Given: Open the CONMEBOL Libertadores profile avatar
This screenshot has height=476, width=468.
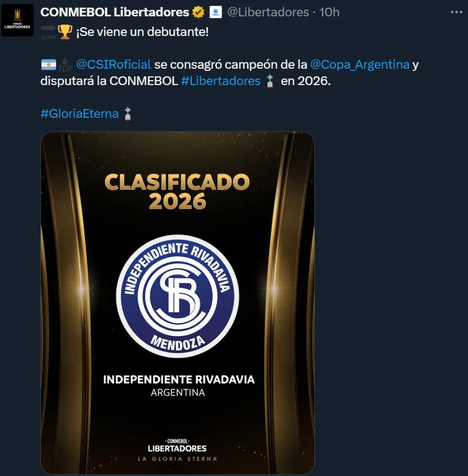Looking at the screenshot, I should tap(17, 20).
